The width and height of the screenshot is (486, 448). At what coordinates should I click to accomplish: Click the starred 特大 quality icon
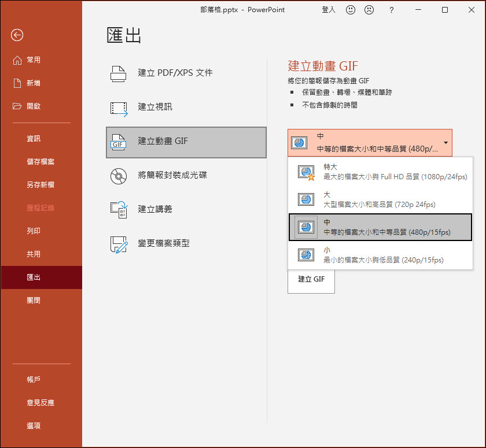[306, 172]
